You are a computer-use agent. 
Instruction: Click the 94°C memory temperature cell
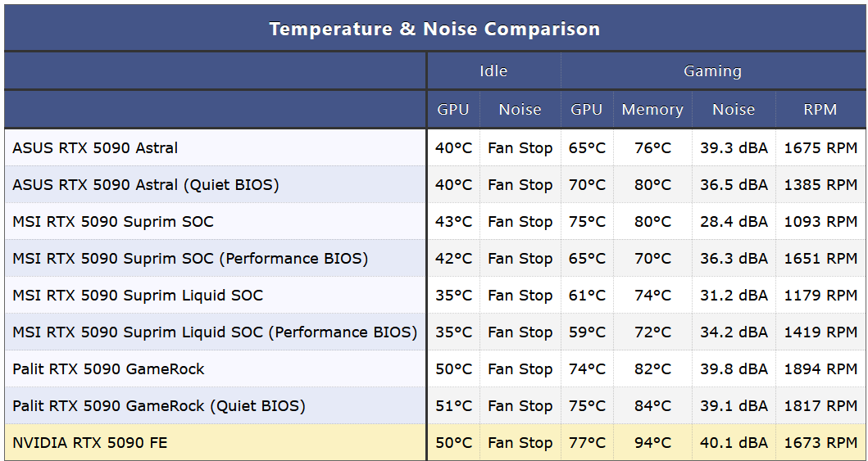coord(652,443)
